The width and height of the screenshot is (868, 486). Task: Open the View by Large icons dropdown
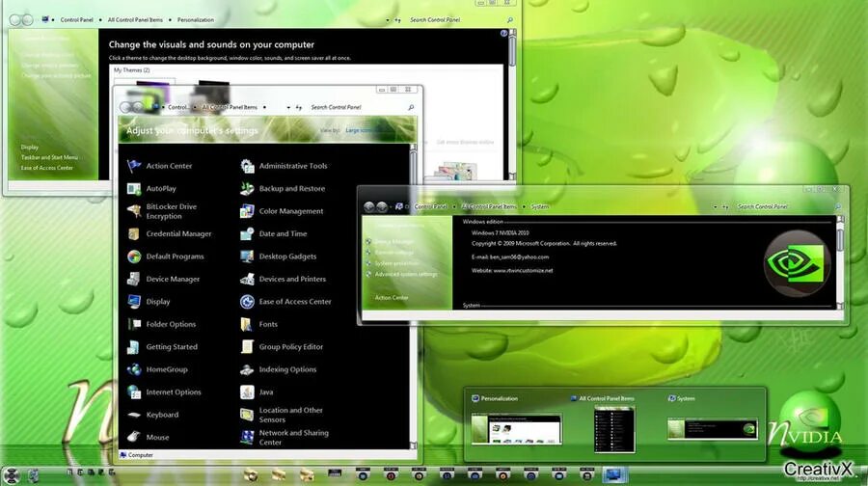(x=360, y=130)
